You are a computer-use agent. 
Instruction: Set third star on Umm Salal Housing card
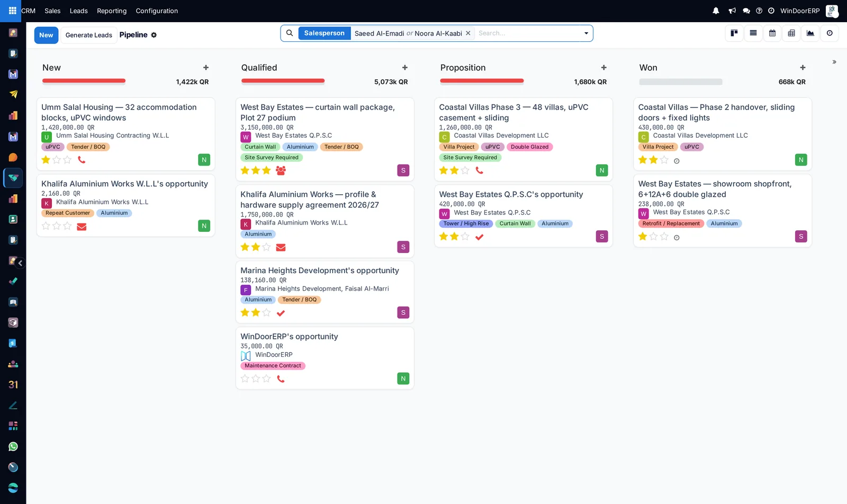point(67,159)
